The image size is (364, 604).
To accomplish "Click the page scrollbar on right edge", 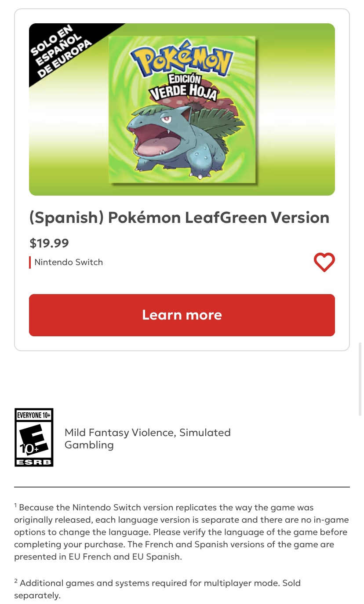I will pyautogui.click(x=360, y=378).
